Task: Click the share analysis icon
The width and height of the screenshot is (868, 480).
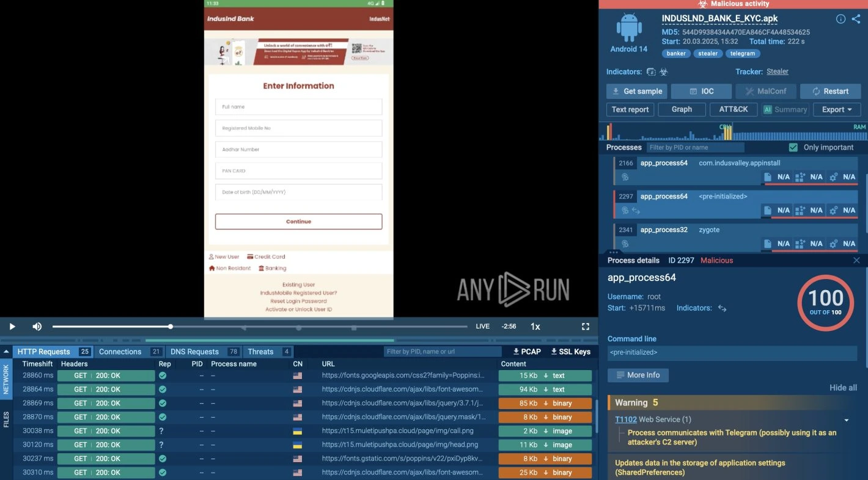Action: [x=856, y=19]
